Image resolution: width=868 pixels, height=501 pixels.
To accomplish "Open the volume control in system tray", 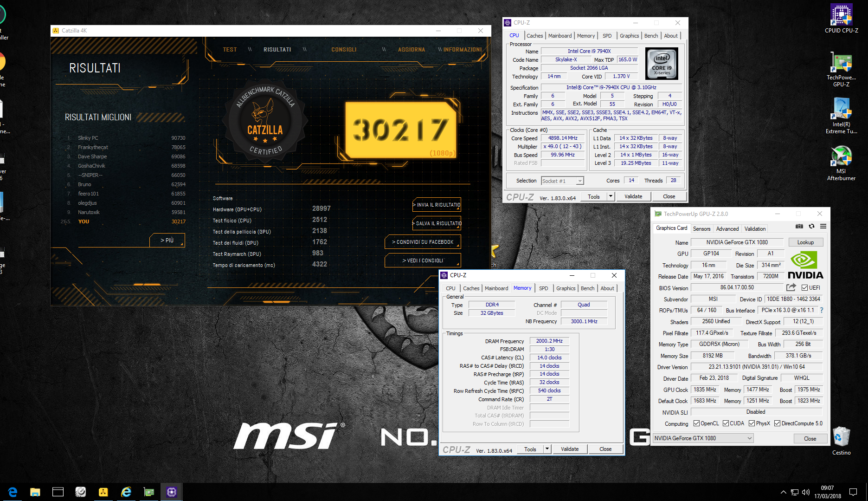I will (x=805, y=492).
